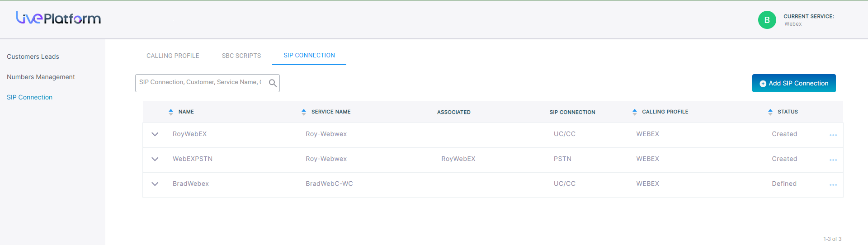Sort by Service Name column arrows
868x245 pixels.
coord(304,112)
